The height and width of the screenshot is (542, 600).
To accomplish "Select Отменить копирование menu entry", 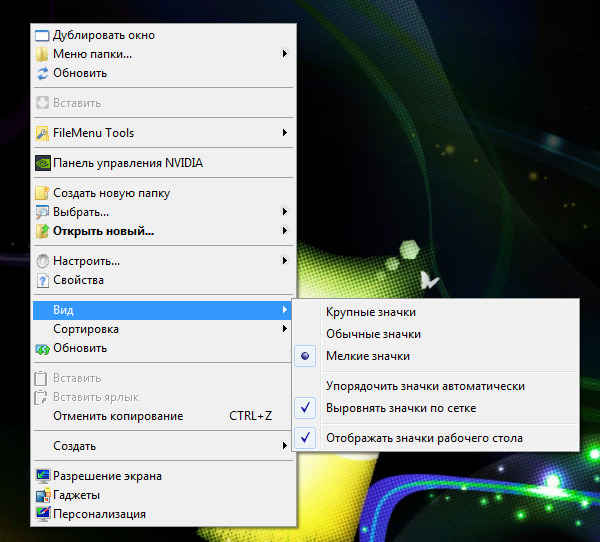I will point(163,416).
